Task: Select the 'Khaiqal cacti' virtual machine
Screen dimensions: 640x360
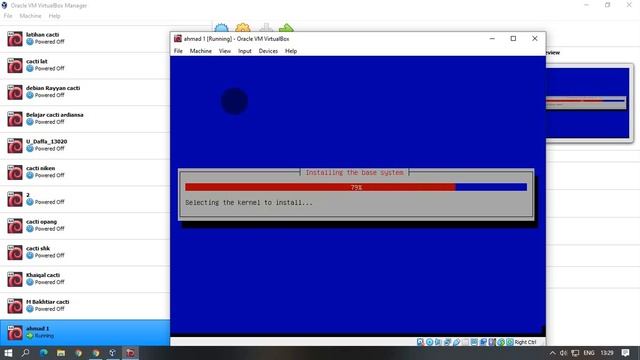Action: [85, 279]
